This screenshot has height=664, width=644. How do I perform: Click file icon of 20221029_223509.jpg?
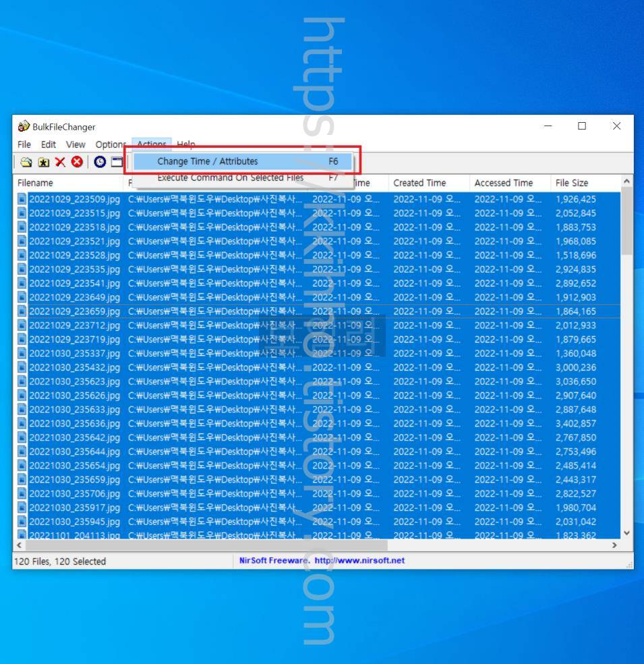(22, 199)
